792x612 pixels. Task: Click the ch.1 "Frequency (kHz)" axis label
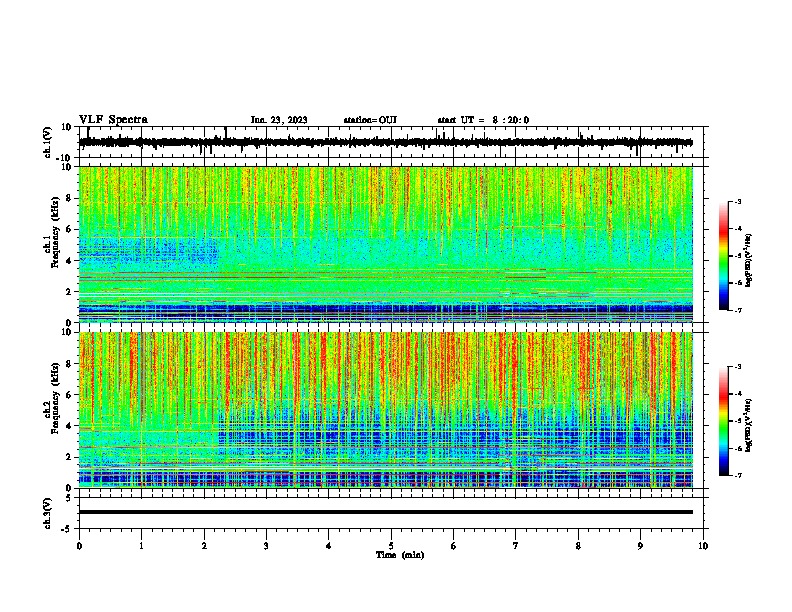tap(56, 234)
